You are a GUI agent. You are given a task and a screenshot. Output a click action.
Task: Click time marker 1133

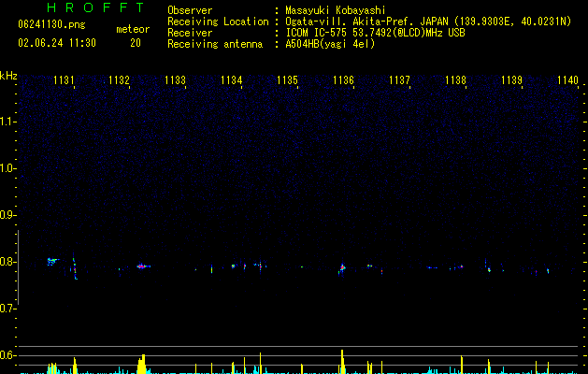175,80
